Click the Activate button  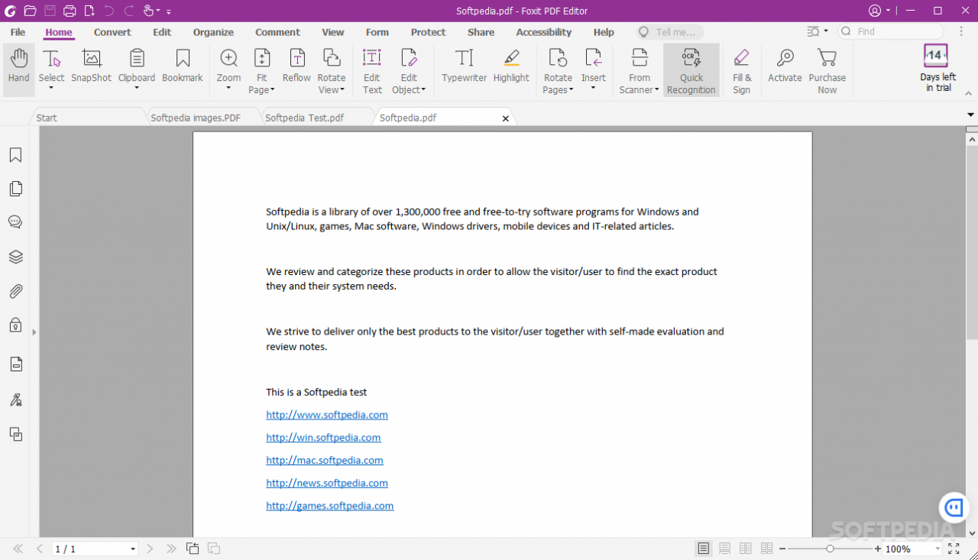(x=785, y=69)
